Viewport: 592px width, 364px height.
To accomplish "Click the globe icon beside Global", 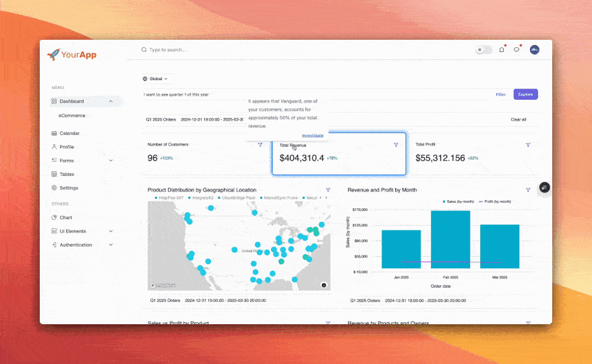I will 145,79.
